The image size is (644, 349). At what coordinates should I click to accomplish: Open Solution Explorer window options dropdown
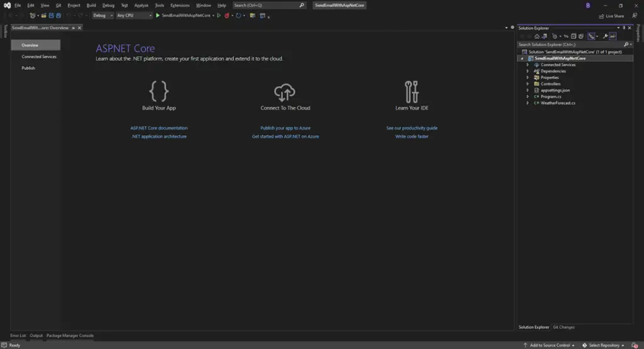618,28
